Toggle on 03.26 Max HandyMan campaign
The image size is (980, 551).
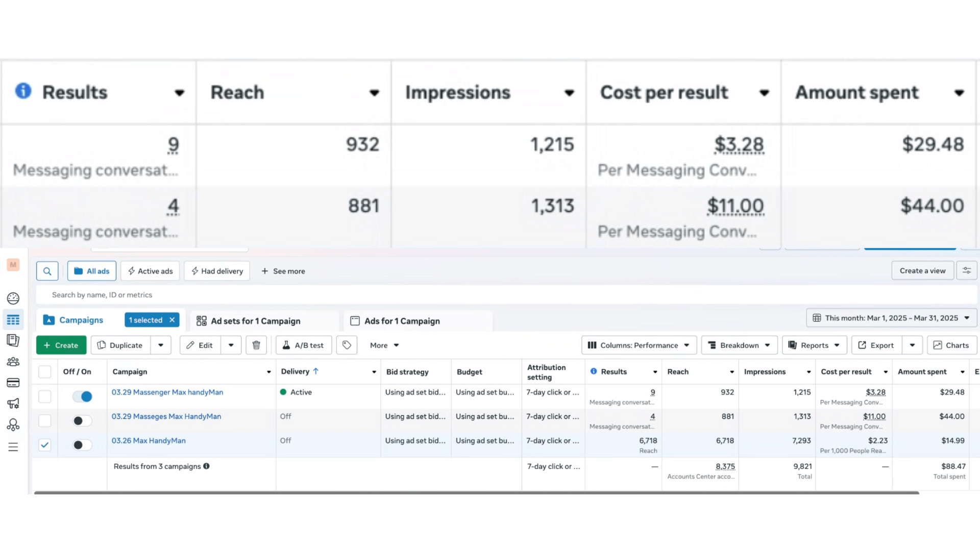point(82,445)
